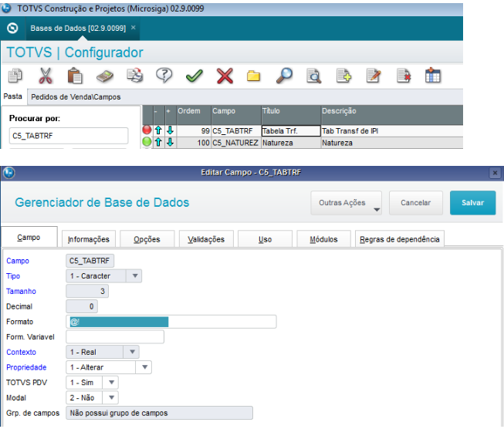Click the Campo column header in the grid
The image size is (504, 429).
click(x=236, y=114)
